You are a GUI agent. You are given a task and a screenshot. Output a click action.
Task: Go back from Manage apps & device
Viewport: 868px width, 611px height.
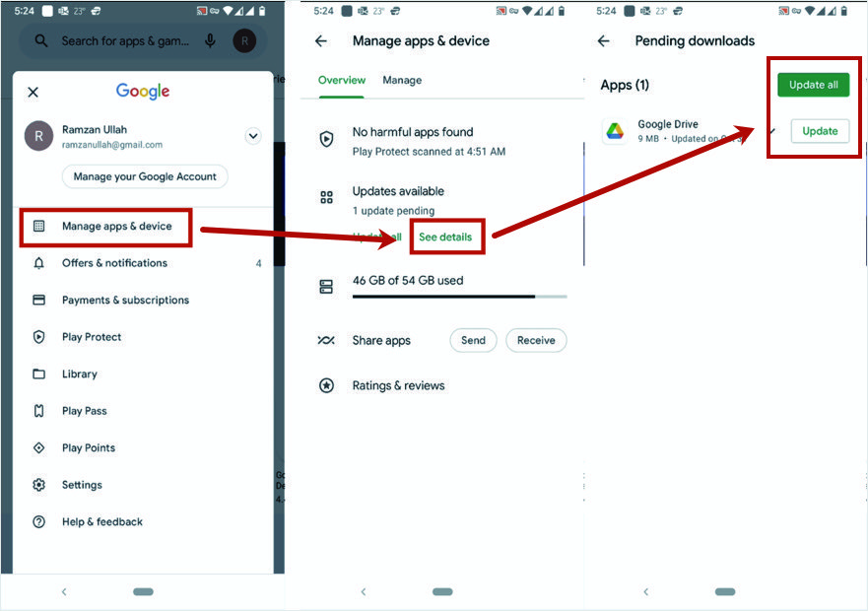[321, 41]
